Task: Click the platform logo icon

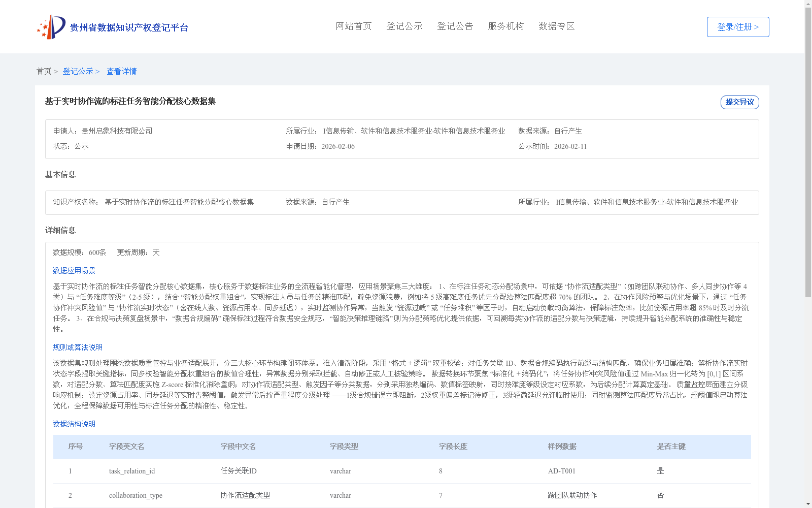Action: 51,27
